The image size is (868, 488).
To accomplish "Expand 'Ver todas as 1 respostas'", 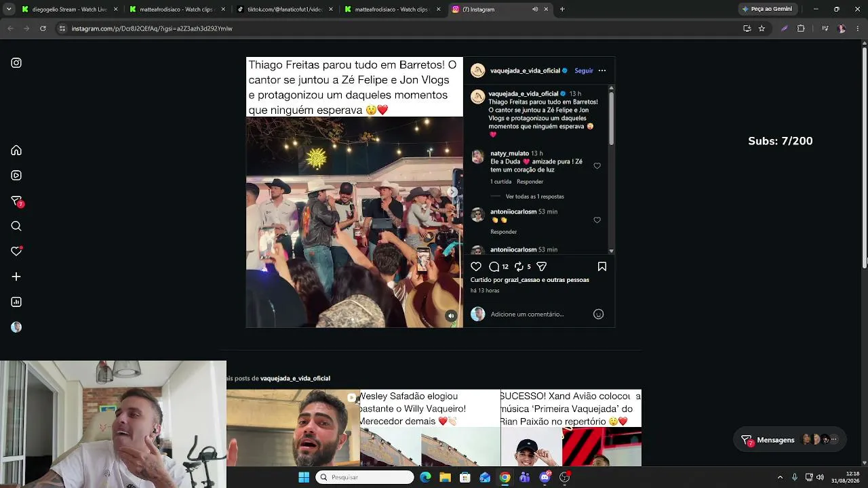I will point(535,197).
